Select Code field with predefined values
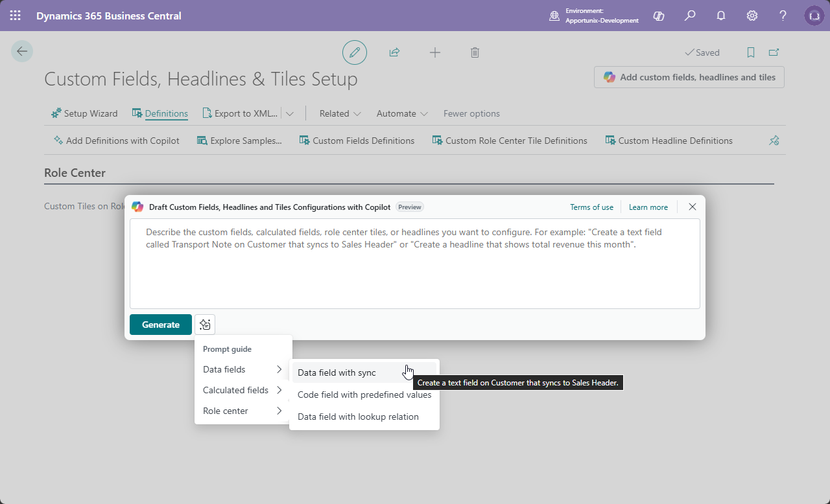830x504 pixels. [364, 395]
